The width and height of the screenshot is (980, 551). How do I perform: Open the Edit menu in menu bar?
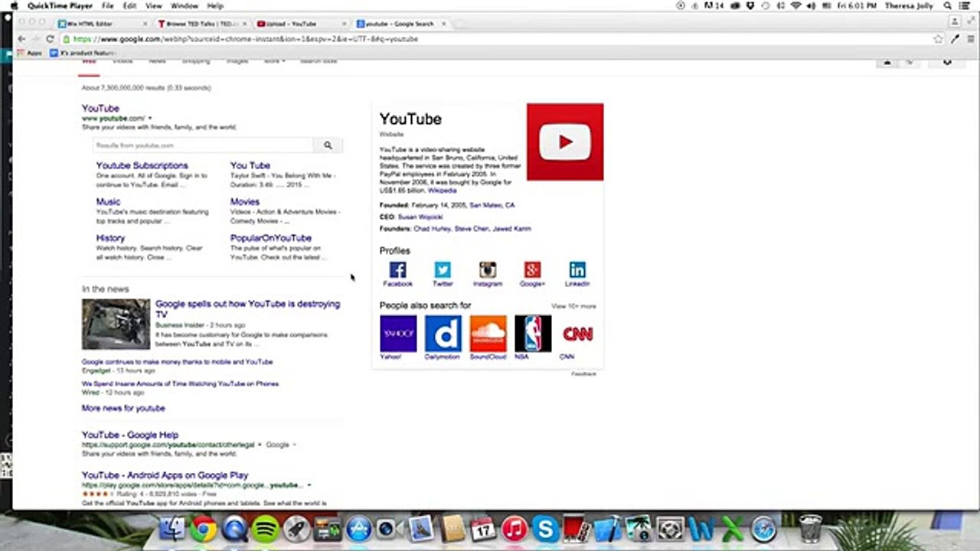coord(130,5)
